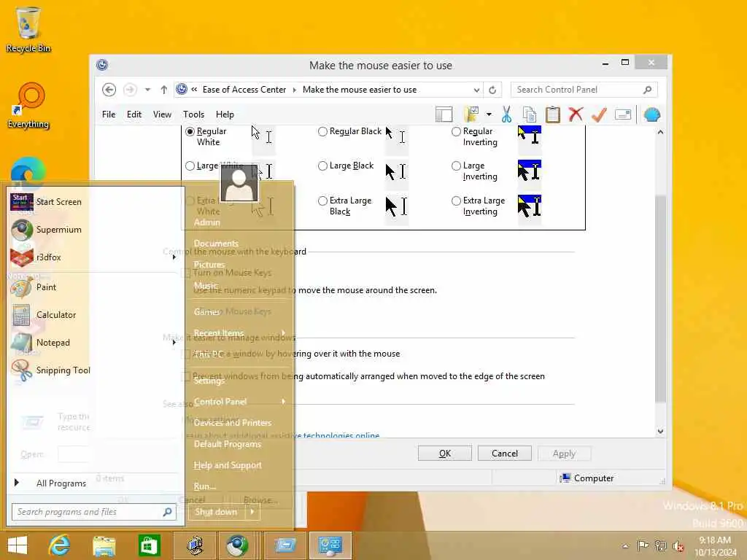Click the red X Delete toolbar icon
Image resolution: width=747 pixels, height=560 pixels.
coord(576,114)
